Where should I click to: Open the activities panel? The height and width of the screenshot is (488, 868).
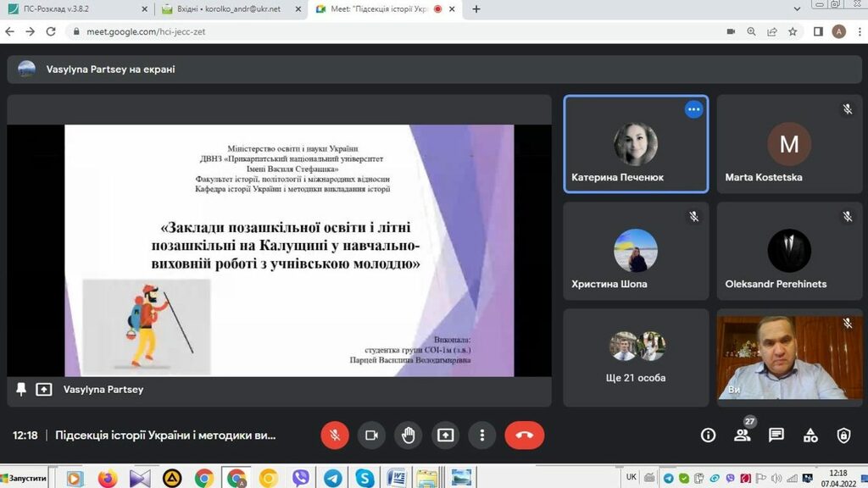point(810,435)
